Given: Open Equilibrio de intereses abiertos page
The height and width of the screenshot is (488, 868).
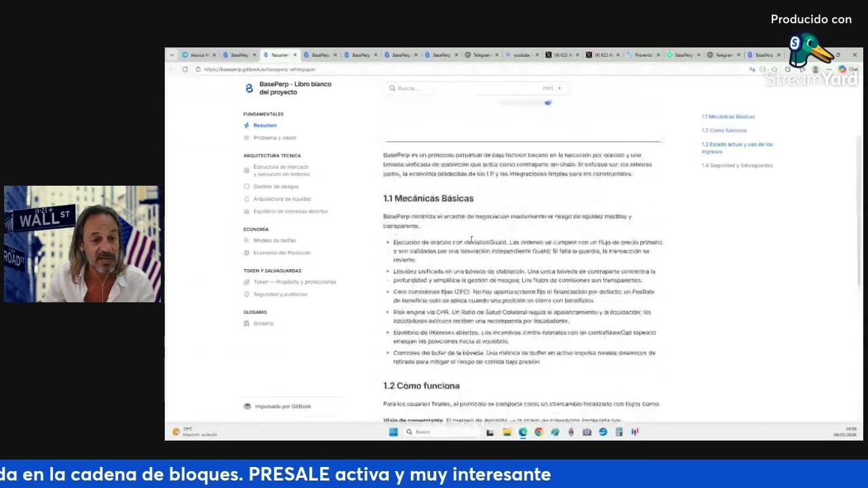Looking at the screenshot, I should (x=290, y=211).
